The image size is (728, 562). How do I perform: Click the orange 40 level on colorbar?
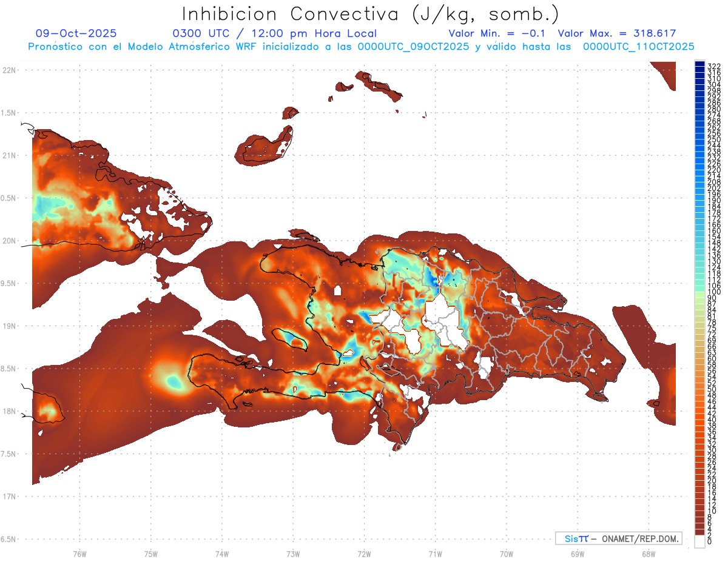[699, 420]
